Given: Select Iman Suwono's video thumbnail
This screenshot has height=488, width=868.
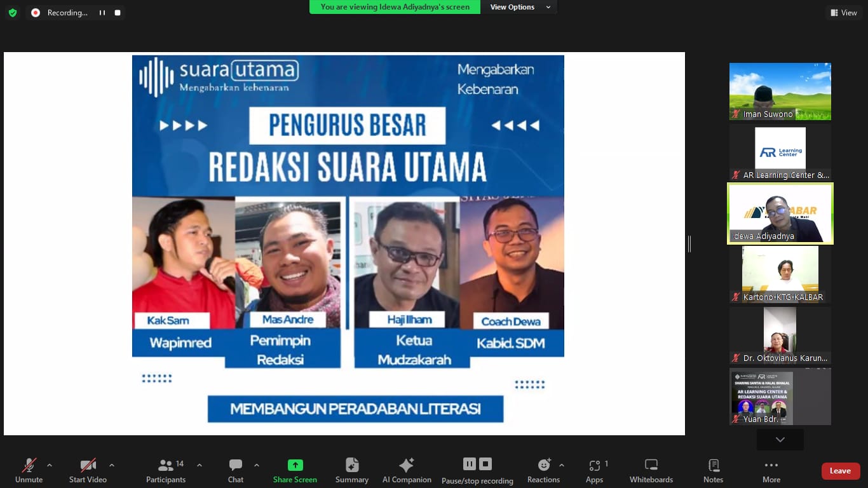Looking at the screenshot, I should click(780, 91).
